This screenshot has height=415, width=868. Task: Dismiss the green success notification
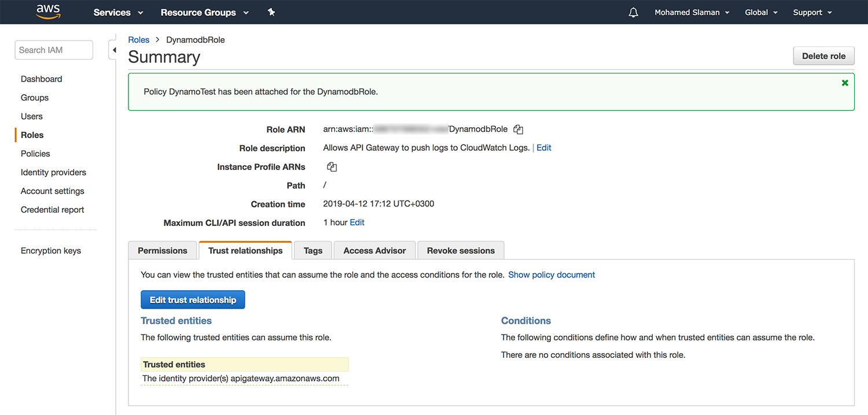click(845, 83)
